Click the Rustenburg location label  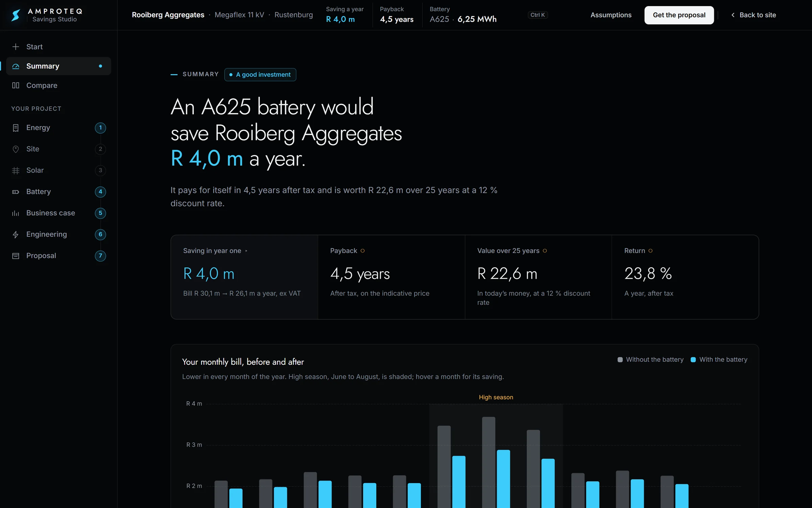tap(293, 15)
